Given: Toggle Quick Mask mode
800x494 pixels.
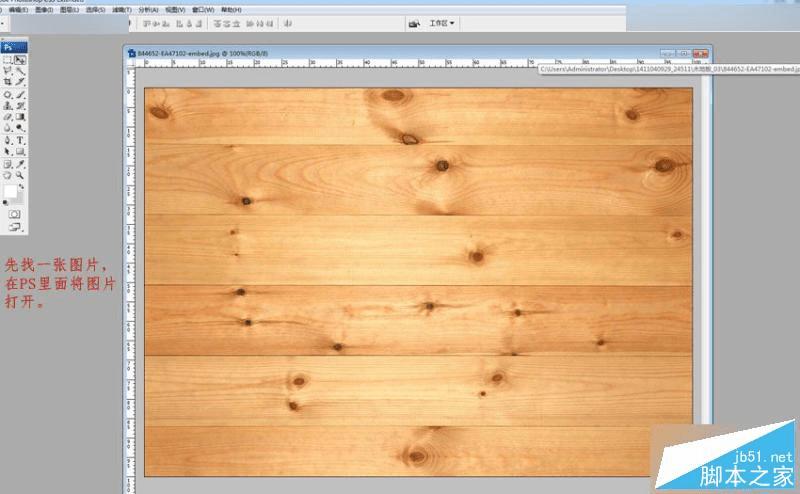Looking at the screenshot, I should coord(14,214).
